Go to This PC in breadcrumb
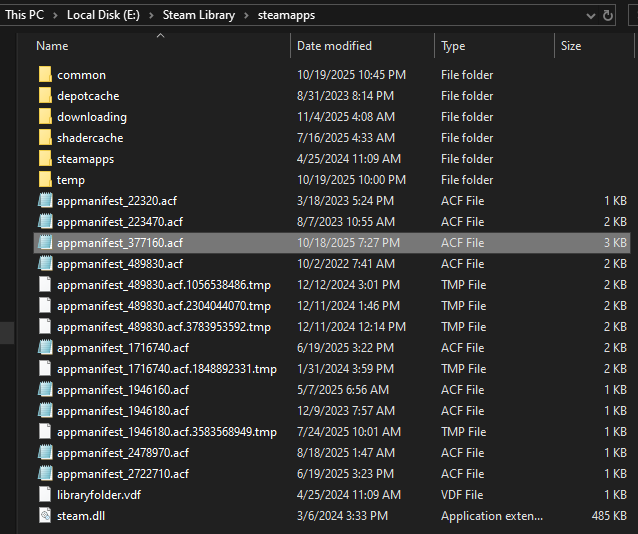Image resolution: width=638 pixels, height=534 pixels. click(x=25, y=15)
